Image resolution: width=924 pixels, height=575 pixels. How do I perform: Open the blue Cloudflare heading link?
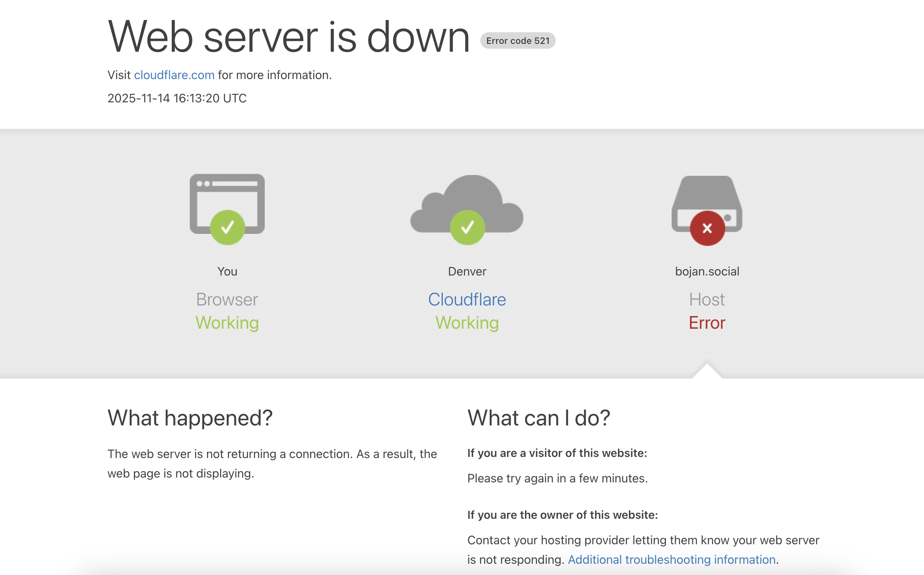467,299
